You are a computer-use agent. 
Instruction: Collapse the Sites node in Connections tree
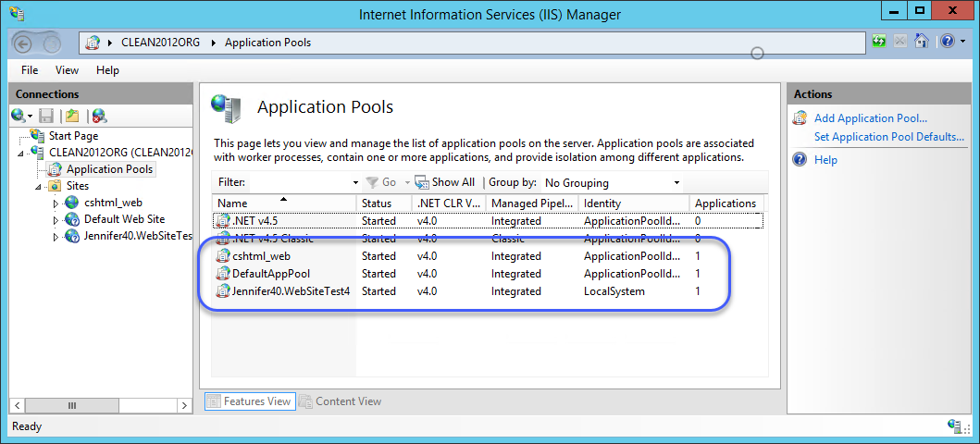tap(39, 186)
